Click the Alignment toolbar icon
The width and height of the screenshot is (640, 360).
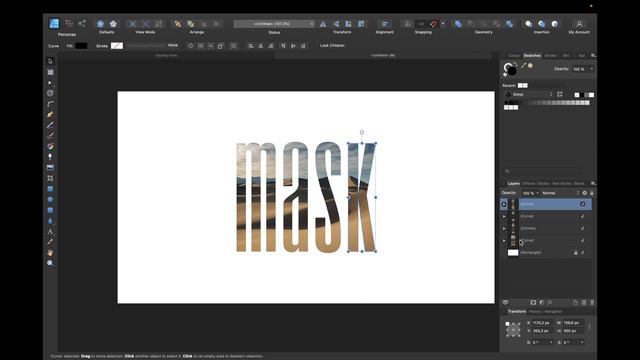coord(384,24)
